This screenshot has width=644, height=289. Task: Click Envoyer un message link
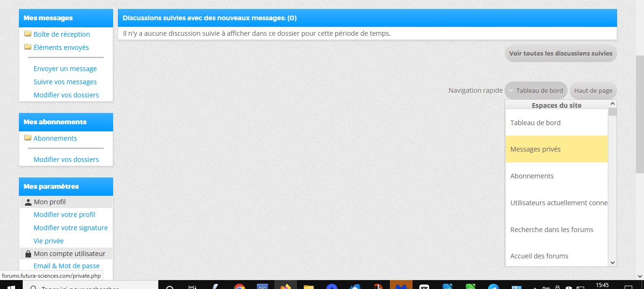[x=65, y=68]
